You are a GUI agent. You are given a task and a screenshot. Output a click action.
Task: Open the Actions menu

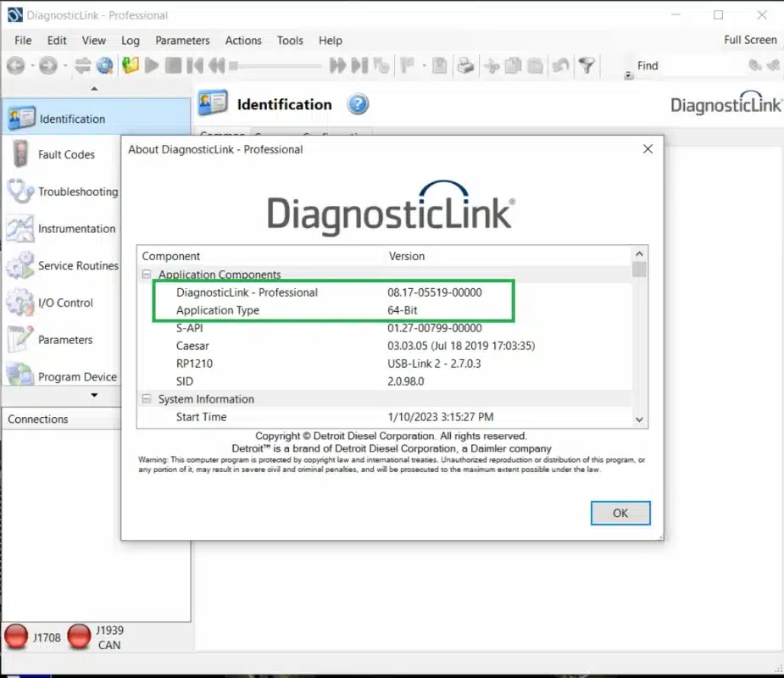point(243,41)
